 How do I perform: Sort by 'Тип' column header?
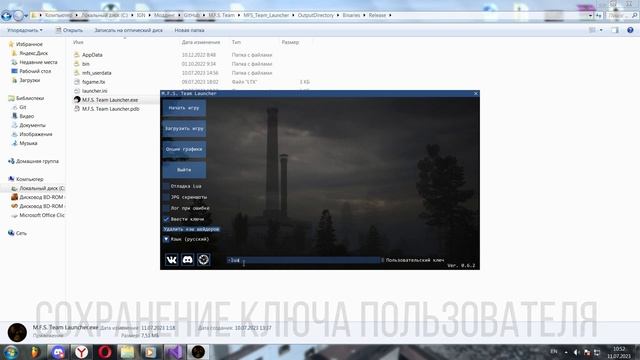[236, 42]
